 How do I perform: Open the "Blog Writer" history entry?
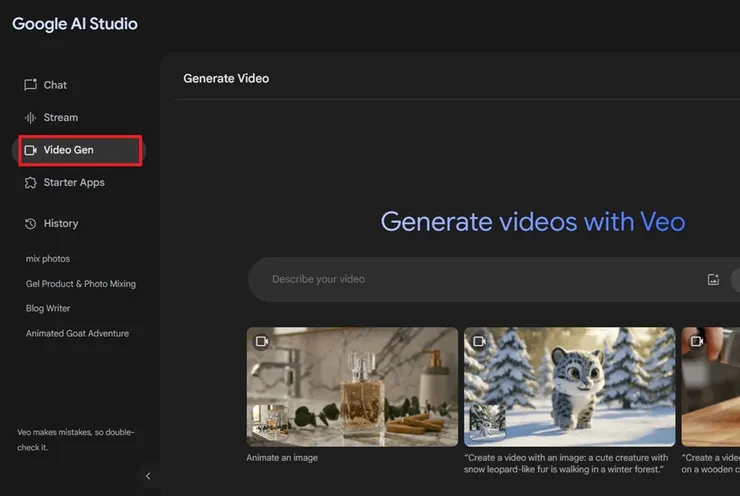tap(48, 308)
